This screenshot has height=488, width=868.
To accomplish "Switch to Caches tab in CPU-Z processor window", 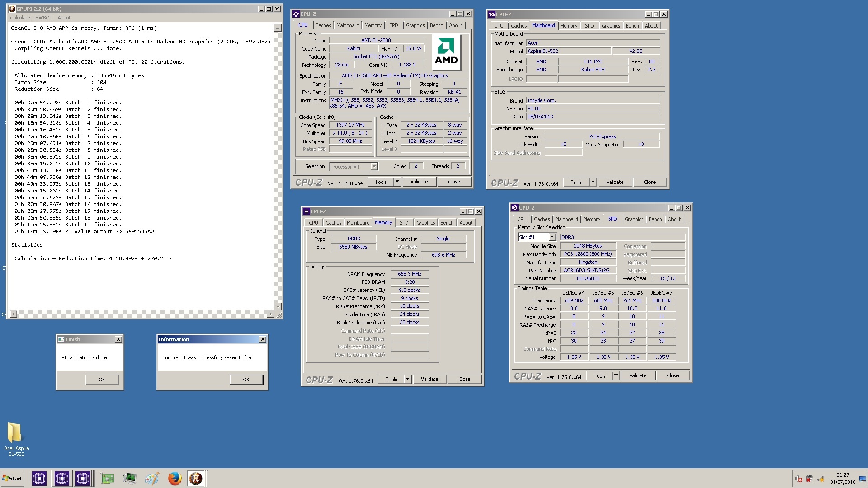I will 323,25.
